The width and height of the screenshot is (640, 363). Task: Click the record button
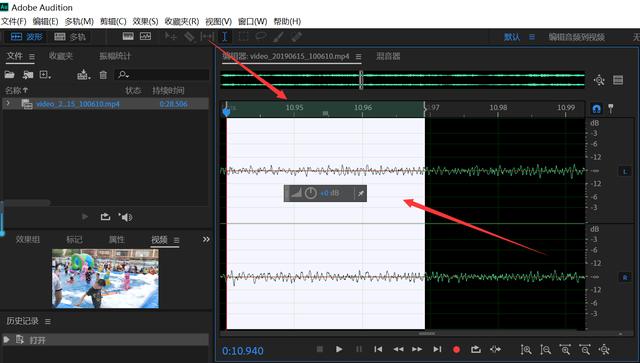(456, 350)
